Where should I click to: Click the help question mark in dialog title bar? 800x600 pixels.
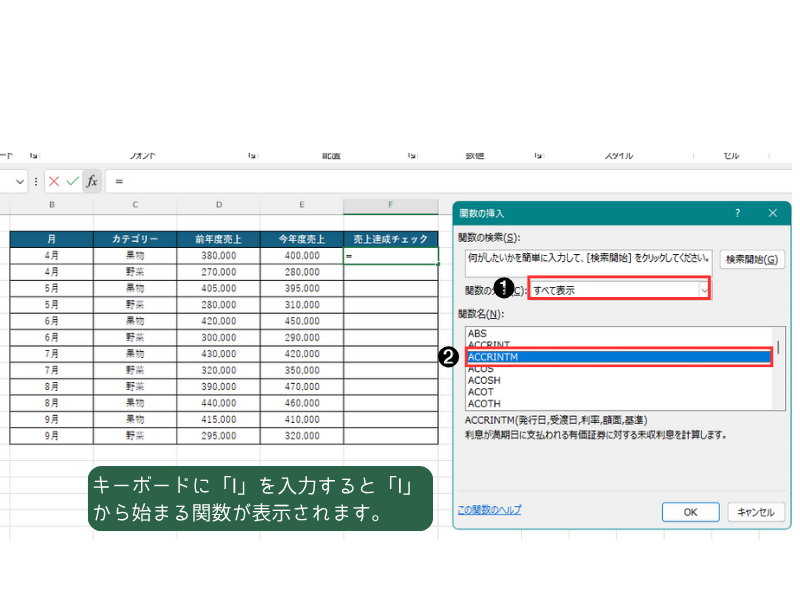click(737, 213)
